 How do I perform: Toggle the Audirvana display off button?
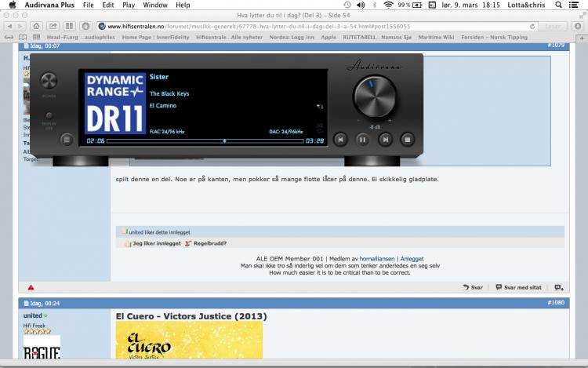[x=49, y=115]
